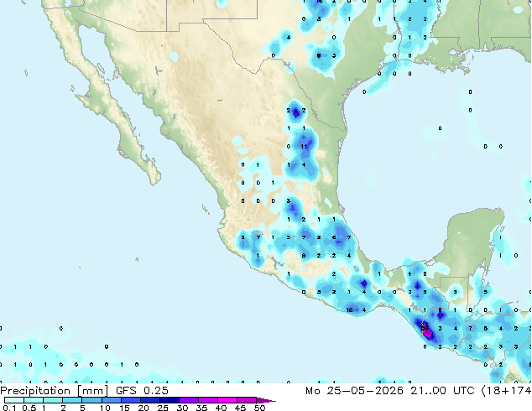Viewport: 532px width, 411px height.
Task: Click the "40" legend scale label
Action: tap(222, 408)
